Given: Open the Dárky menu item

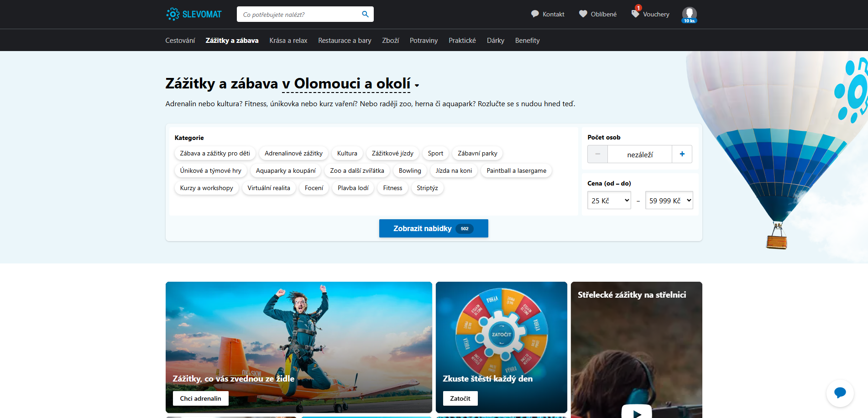Looking at the screenshot, I should click(496, 41).
